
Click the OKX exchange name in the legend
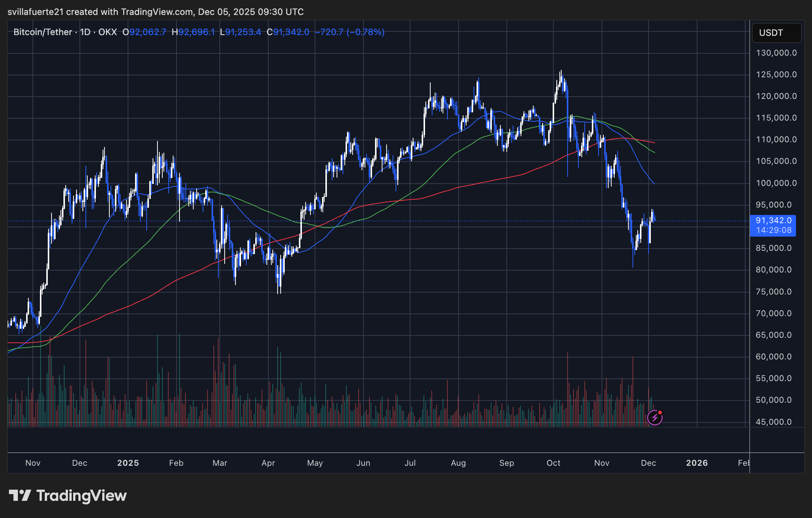(x=107, y=32)
